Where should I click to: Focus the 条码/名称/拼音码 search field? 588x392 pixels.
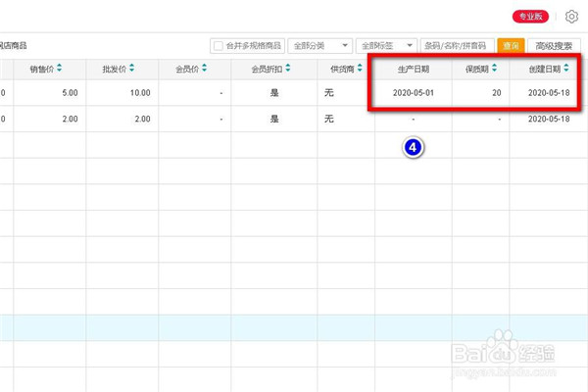point(457,46)
